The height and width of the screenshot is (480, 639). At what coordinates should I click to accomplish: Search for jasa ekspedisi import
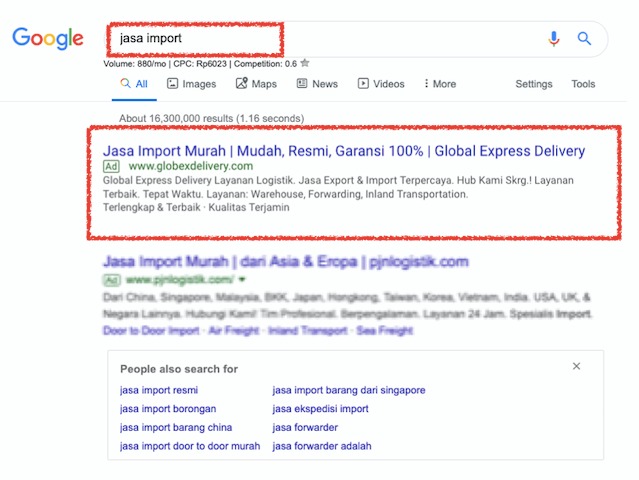pyautogui.click(x=320, y=409)
